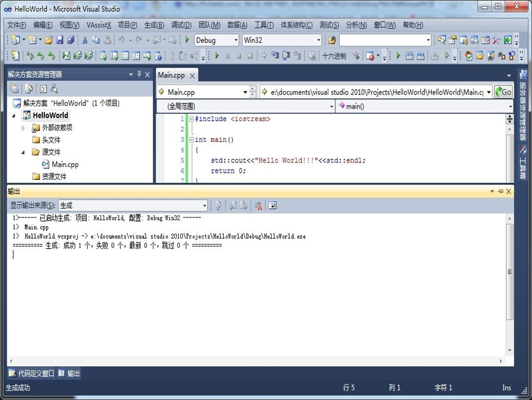Open the main() members dropdown
This screenshot has height=400, width=532.
click(510, 106)
